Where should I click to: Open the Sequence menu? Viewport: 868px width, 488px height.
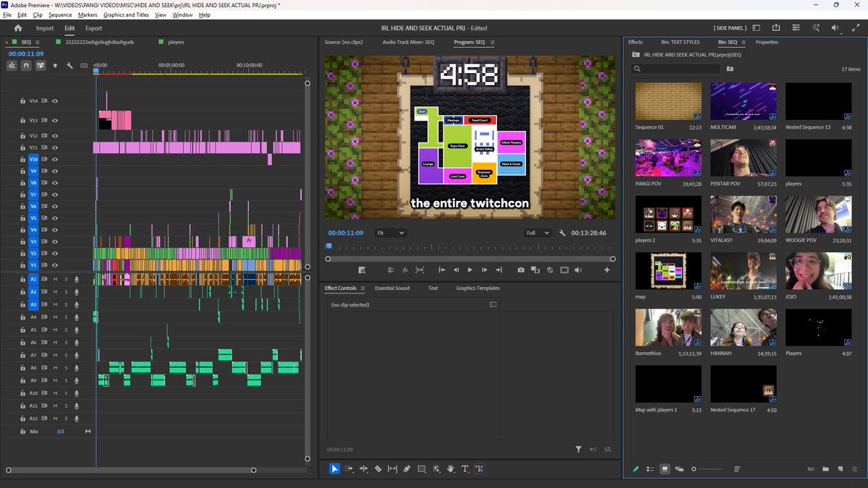tap(60, 14)
